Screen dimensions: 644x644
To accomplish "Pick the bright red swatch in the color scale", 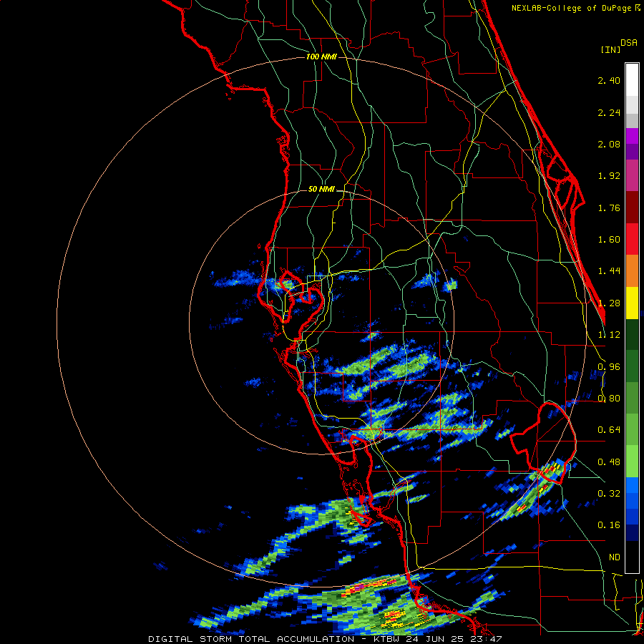I will (632, 239).
